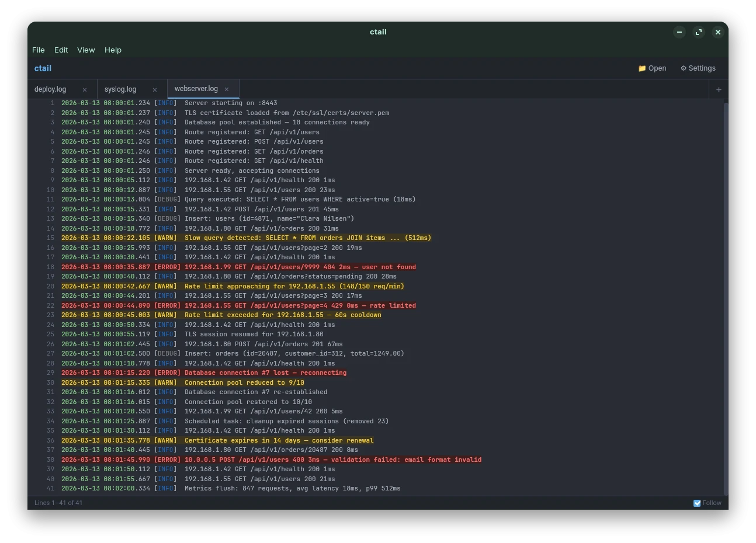Select log line 'Server starting on :8443'

pyautogui.click(x=375, y=103)
